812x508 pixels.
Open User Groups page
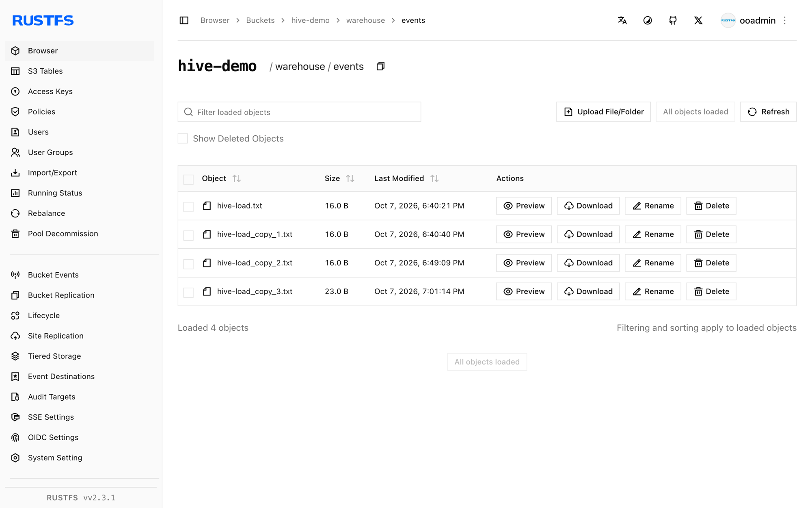click(x=80, y=152)
